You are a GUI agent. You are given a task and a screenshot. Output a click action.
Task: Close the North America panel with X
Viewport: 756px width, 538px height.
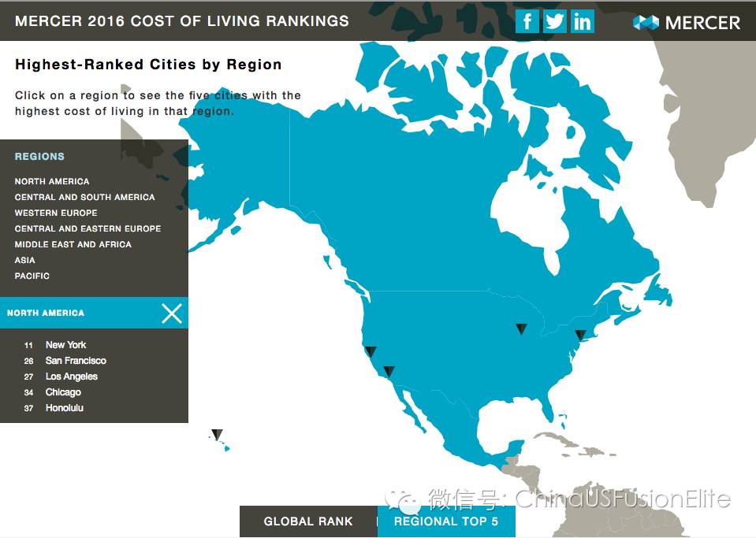coord(172,314)
